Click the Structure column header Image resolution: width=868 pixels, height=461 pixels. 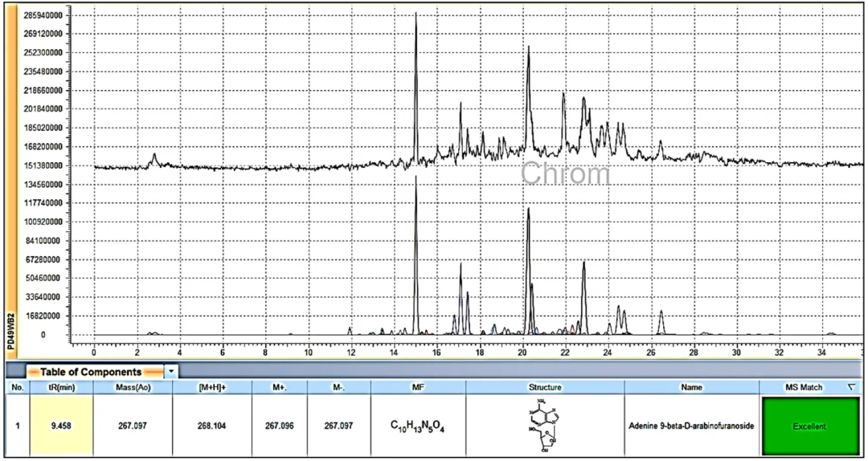(545, 387)
